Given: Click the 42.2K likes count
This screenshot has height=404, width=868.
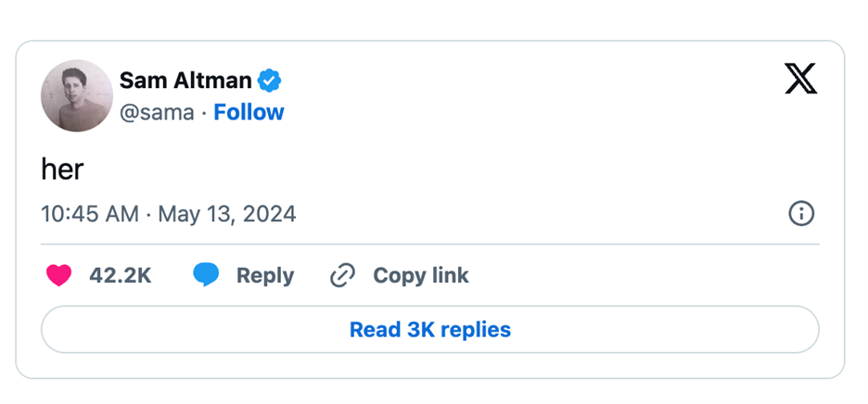Looking at the screenshot, I should (x=120, y=275).
